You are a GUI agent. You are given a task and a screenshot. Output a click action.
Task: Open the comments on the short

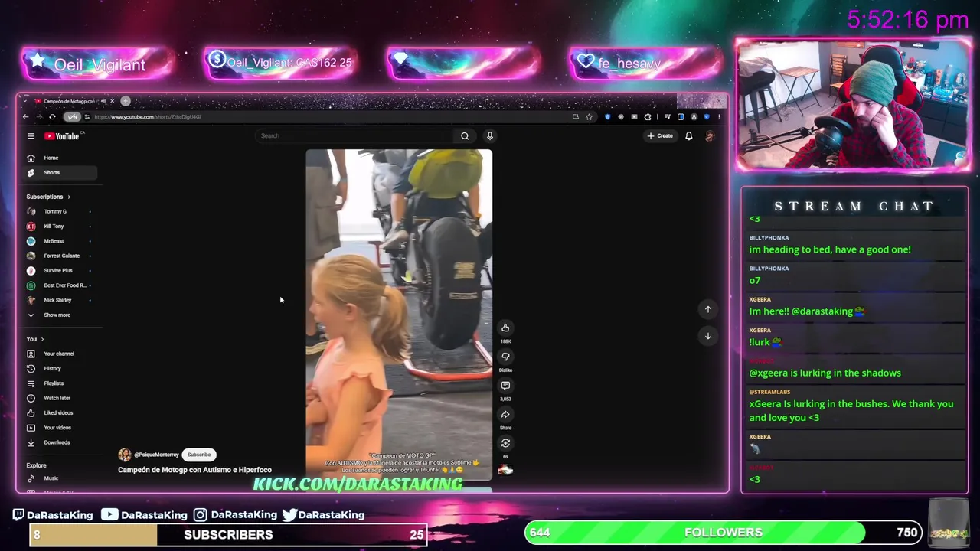pyautogui.click(x=505, y=386)
